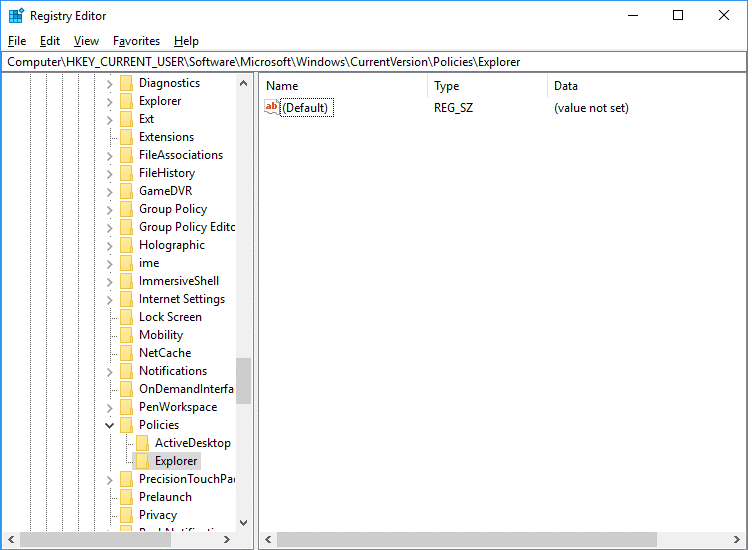This screenshot has height=550, width=752.
Task: Click the Lock Screen folder icon
Action: click(x=127, y=317)
